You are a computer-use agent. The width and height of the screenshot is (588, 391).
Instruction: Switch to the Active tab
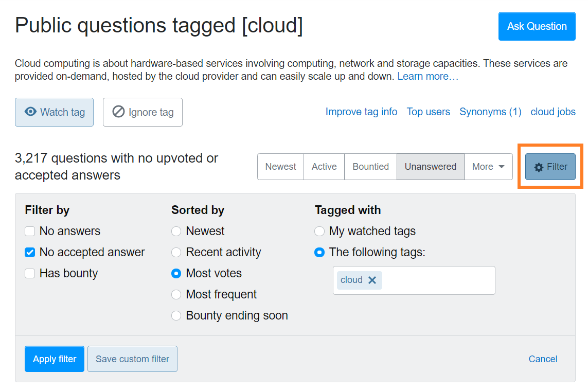tap(324, 167)
